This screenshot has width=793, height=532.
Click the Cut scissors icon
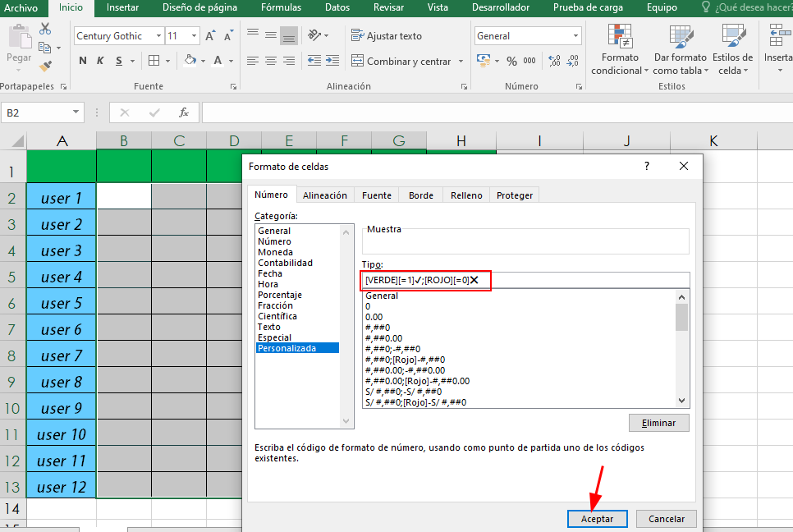(x=44, y=30)
